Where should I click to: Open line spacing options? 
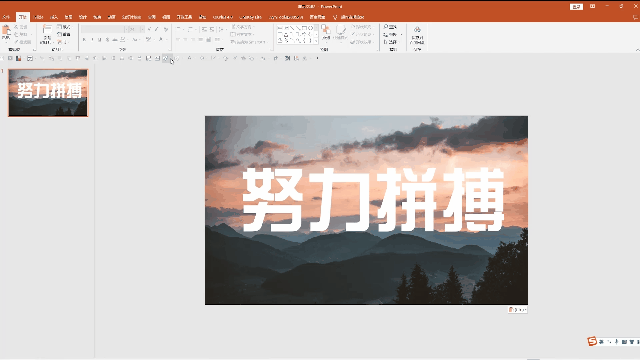[222, 29]
